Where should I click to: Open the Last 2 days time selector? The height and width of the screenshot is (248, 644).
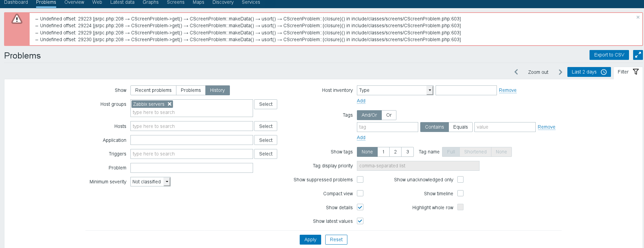(x=588, y=72)
